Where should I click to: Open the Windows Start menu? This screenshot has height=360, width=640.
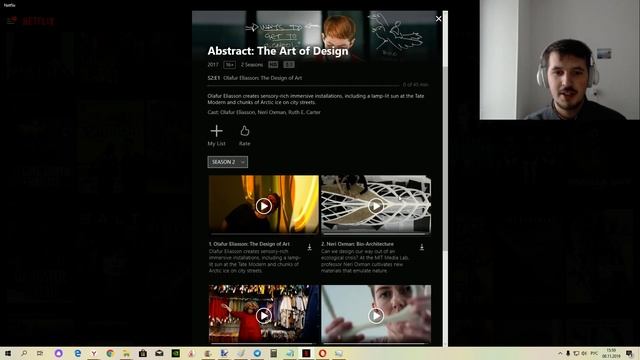pyautogui.click(x=7, y=353)
